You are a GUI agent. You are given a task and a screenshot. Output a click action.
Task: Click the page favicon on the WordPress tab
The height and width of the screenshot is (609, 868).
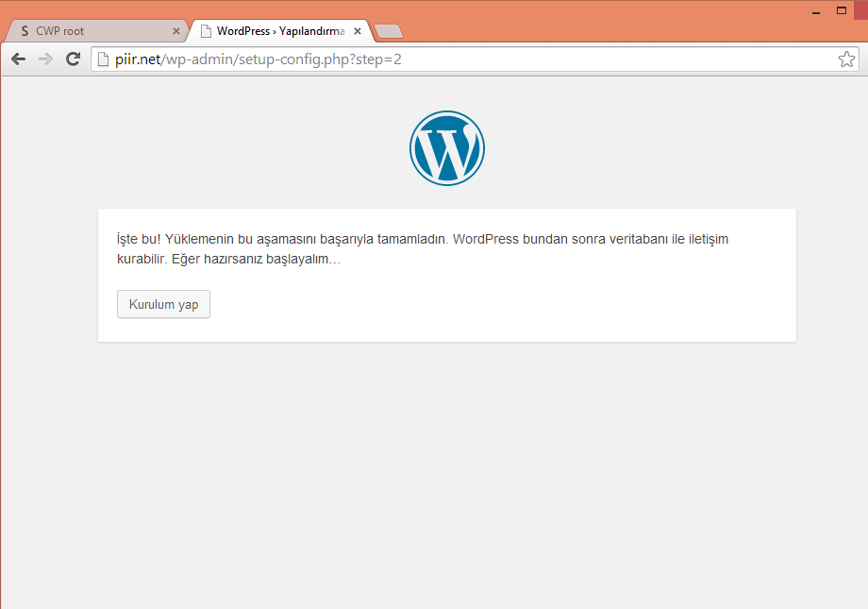click(206, 31)
